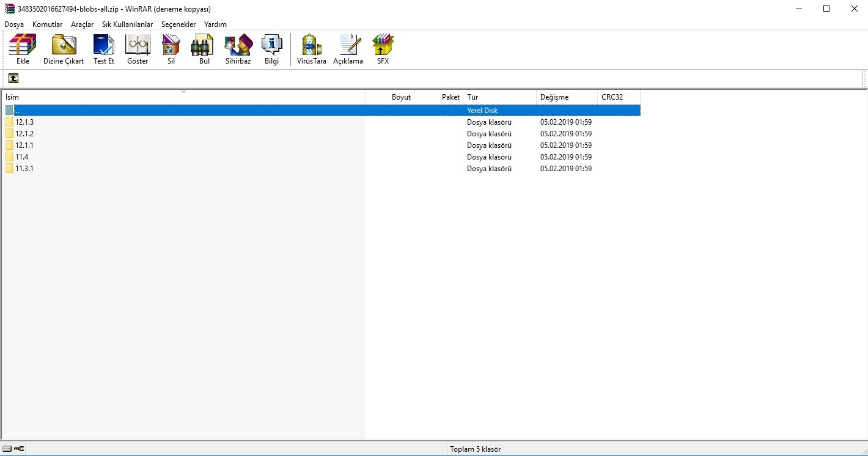The height and width of the screenshot is (456, 868).
Task: Launch the Sihirbaz wizard
Action: [238, 49]
